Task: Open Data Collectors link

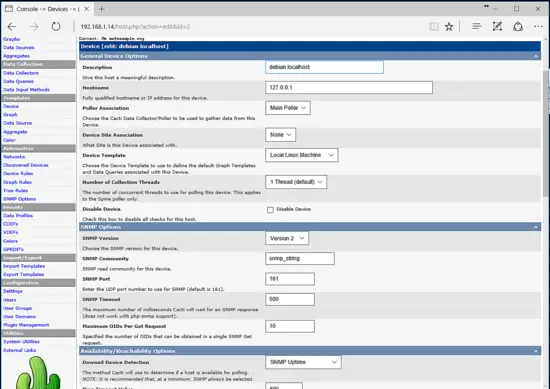Action: pyautogui.click(x=21, y=73)
